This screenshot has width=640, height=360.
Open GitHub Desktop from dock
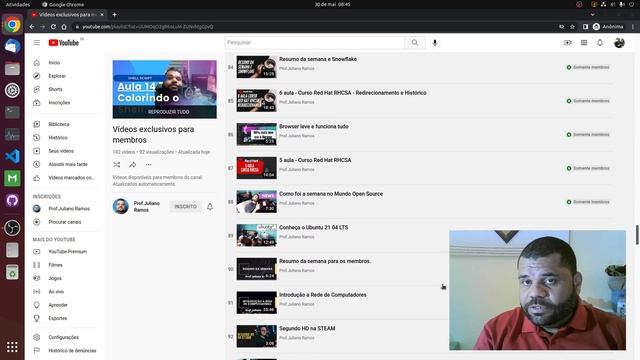point(12,200)
